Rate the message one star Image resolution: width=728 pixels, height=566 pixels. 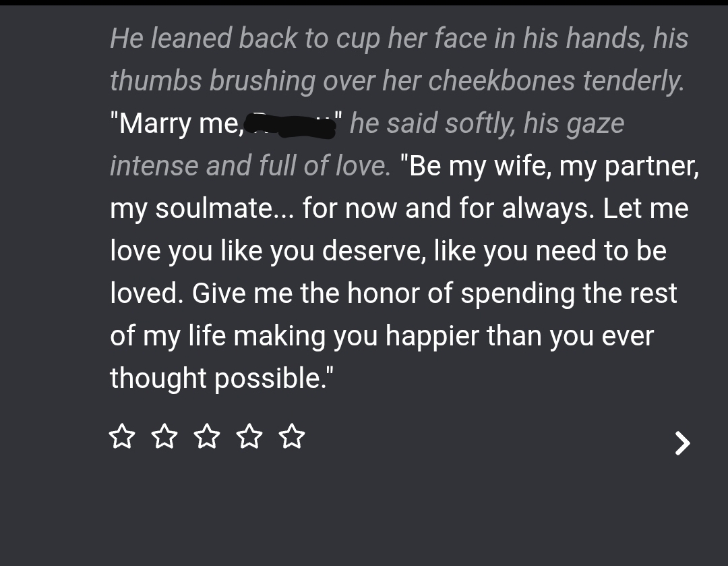[122, 436]
